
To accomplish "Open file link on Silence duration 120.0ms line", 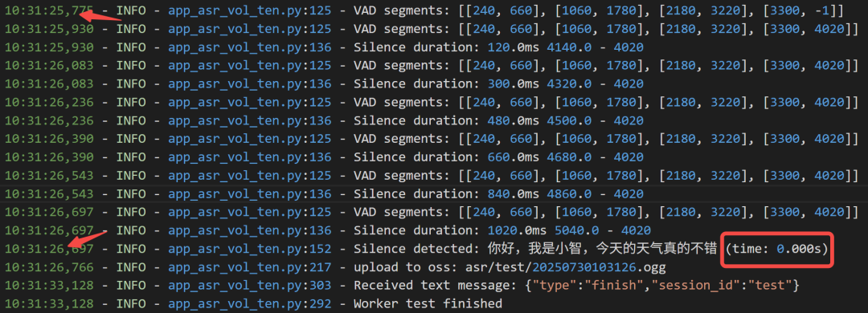I will (x=250, y=48).
